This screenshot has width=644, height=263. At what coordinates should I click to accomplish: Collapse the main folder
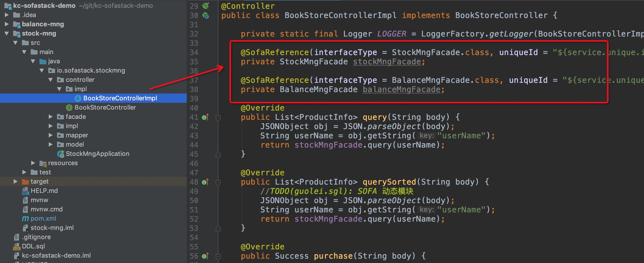click(24, 52)
